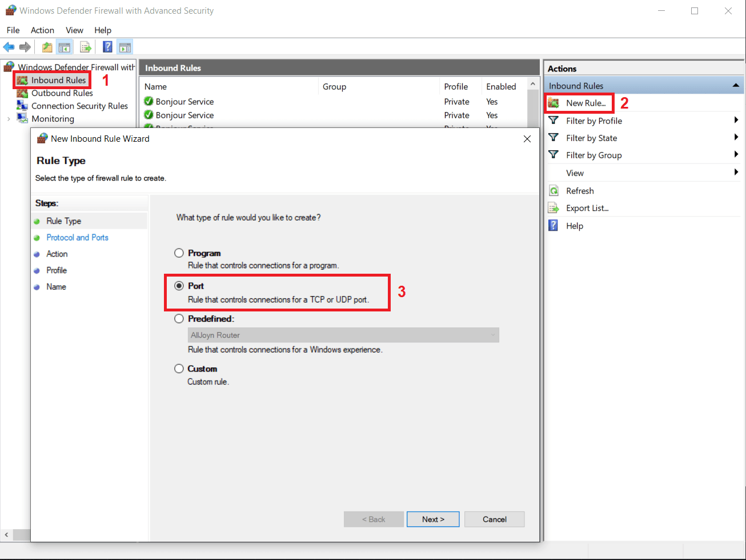Image resolution: width=746 pixels, height=560 pixels.
Task: Select the Rule Type wizard step
Action: pos(64,221)
